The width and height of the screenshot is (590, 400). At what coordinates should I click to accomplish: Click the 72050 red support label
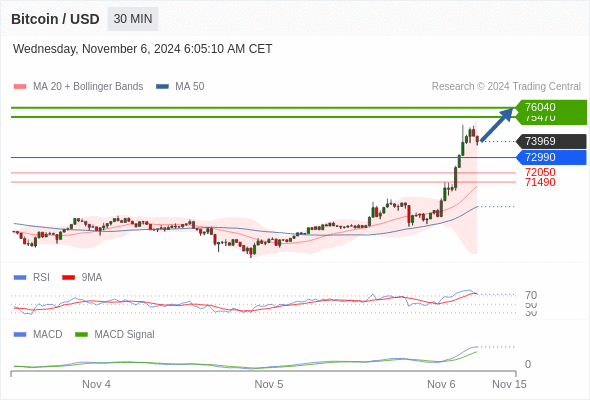pos(540,172)
